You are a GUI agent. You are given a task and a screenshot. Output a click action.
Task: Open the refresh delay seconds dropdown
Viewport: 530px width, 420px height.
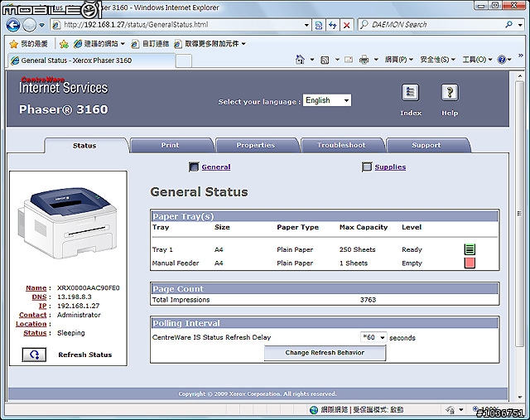pos(373,337)
